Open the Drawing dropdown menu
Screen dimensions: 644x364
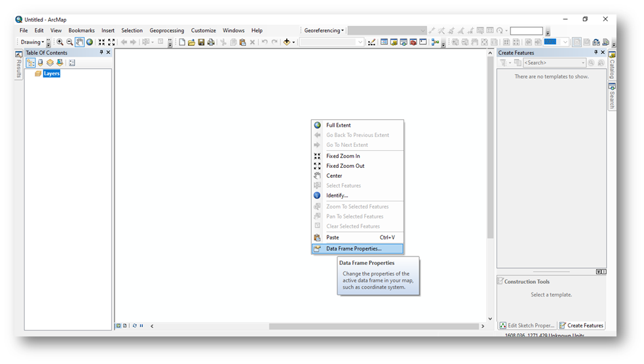point(33,42)
